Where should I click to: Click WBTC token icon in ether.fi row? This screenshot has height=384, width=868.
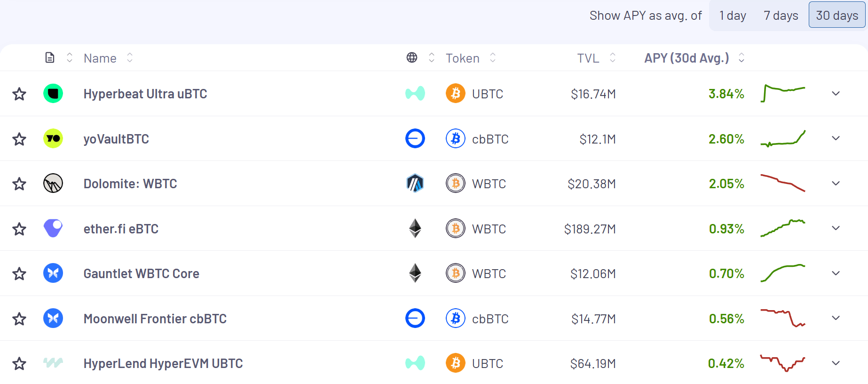(x=456, y=228)
